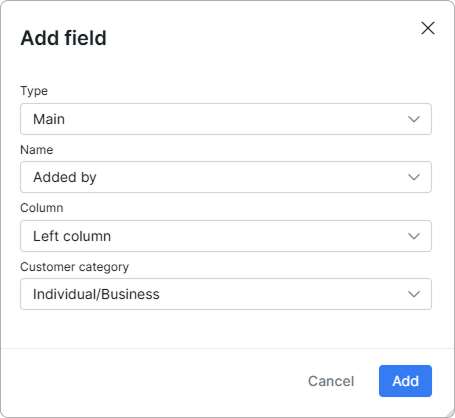Open the Column dropdown showing Left column
This screenshot has height=418, width=455.
226,236
